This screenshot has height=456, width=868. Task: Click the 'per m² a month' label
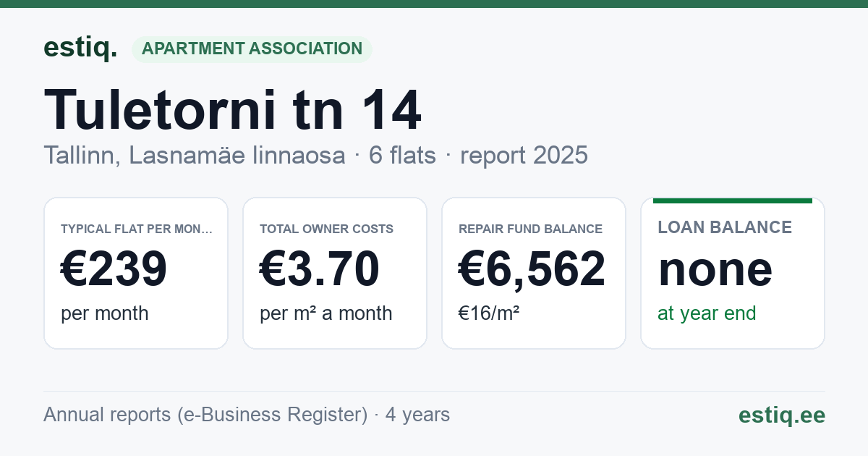coord(326,313)
